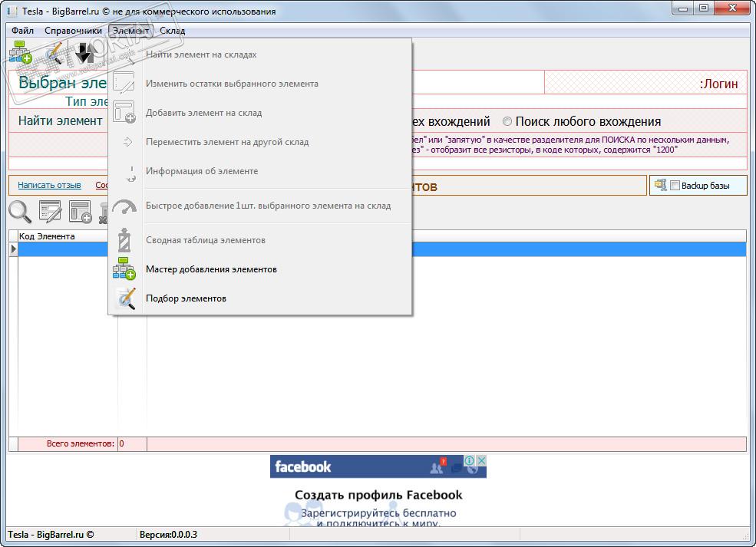Click the Всего элементов: label
The height and width of the screenshot is (547, 756).
[81, 443]
